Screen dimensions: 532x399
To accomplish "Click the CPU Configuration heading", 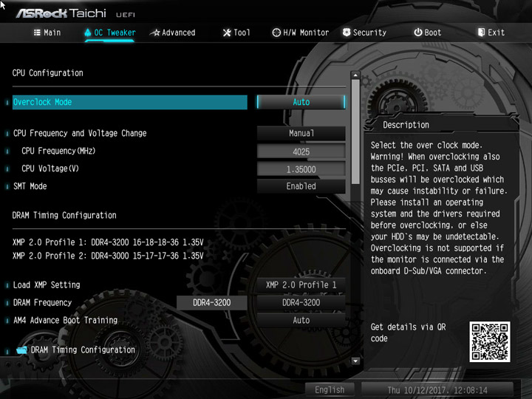I will click(x=47, y=73).
